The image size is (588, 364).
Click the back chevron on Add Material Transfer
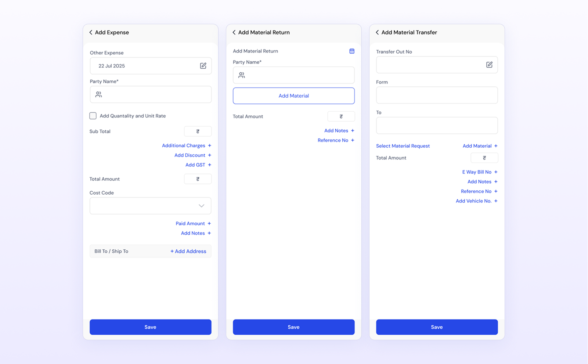(377, 32)
